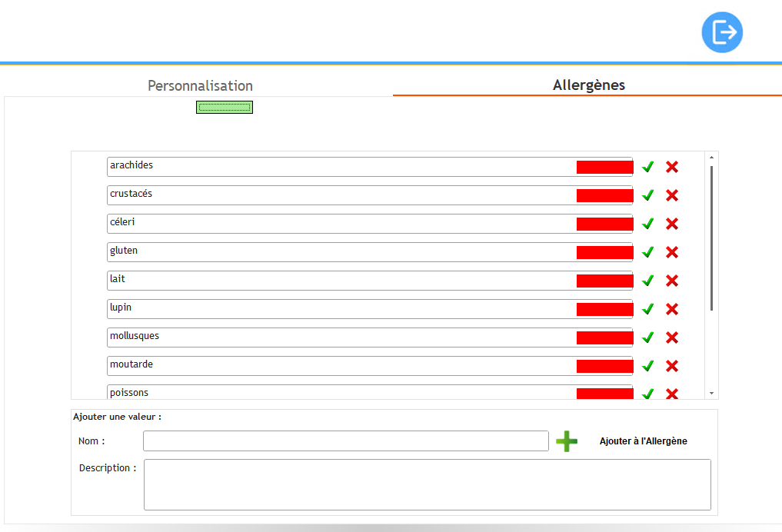Pick the red color swatch beside gluten

(x=604, y=252)
